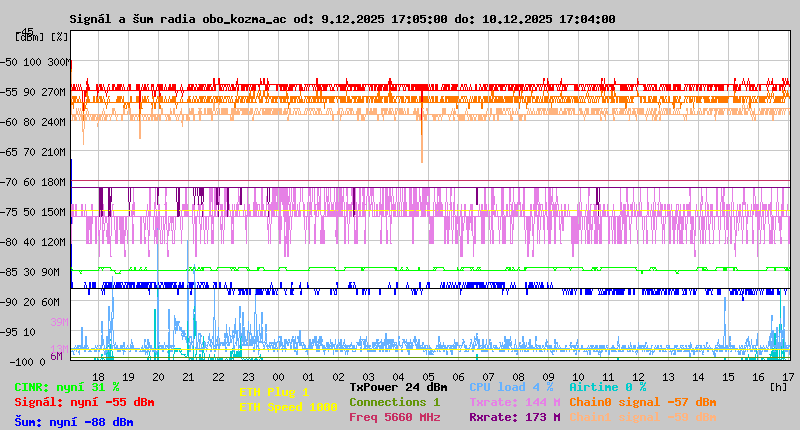Click the '-55 90 270M' y-axis label
Screen dimensions: 800x430
33,92
